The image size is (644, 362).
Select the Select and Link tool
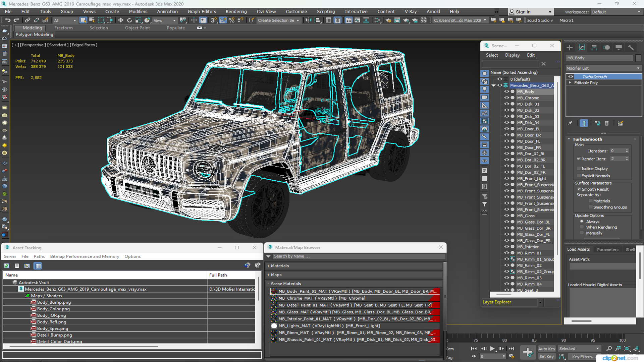point(28,20)
